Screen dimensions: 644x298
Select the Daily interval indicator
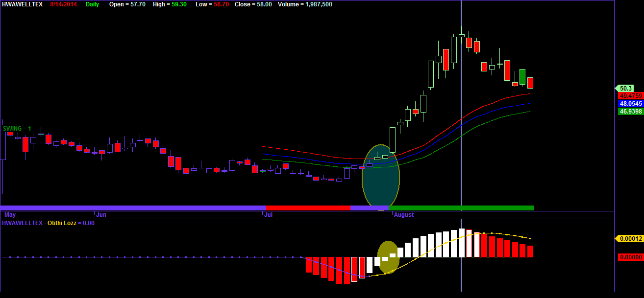92,4
